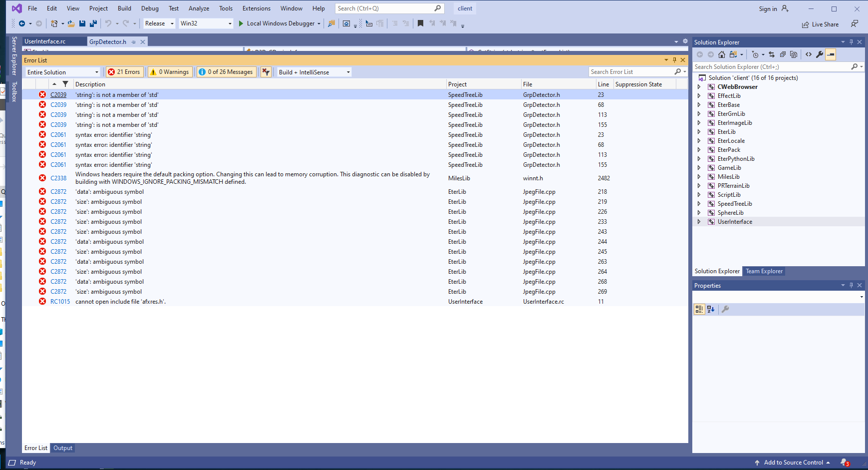Toggle bookmark with the bookmark icon
The width and height of the screenshot is (868, 470).
[420, 23]
